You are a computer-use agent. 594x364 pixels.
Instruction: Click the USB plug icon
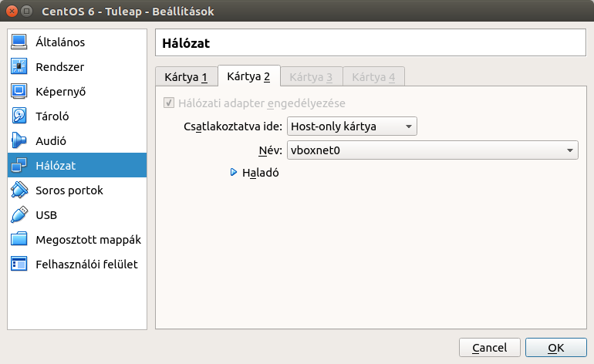click(x=19, y=214)
